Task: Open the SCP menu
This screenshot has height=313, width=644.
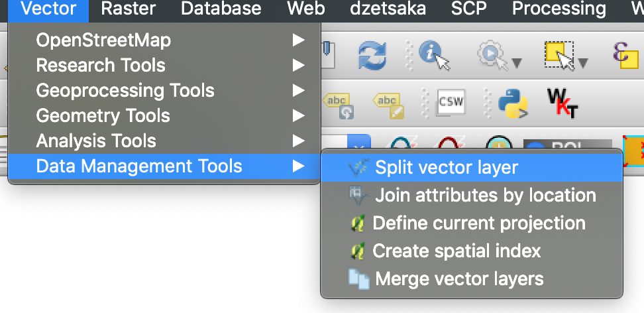Action: point(468,9)
